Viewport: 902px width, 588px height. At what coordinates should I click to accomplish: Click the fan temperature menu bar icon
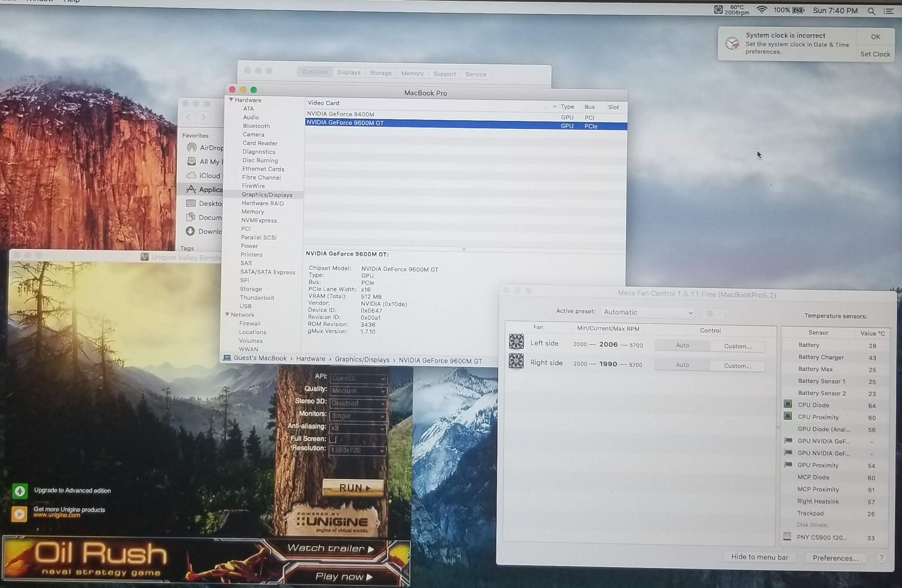(718, 10)
